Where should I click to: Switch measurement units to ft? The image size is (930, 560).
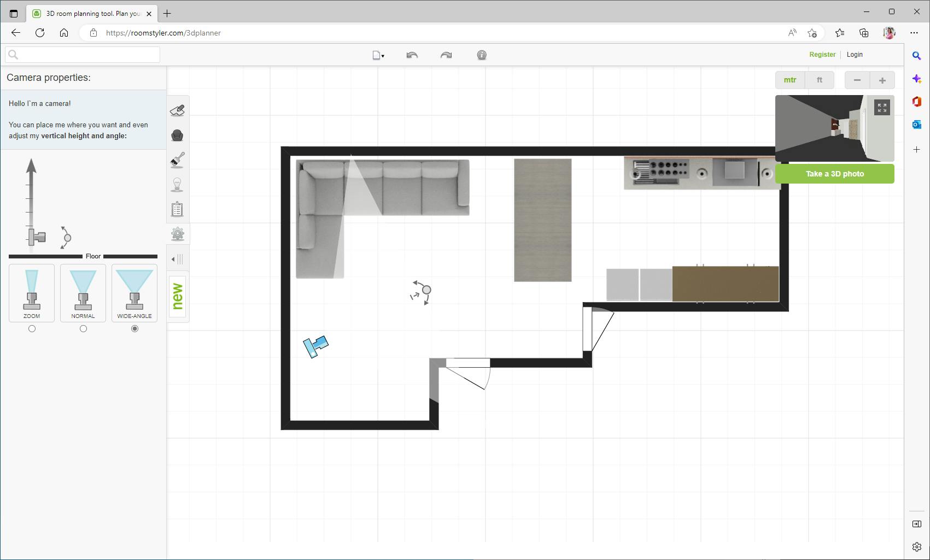pyautogui.click(x=819, y=80)
